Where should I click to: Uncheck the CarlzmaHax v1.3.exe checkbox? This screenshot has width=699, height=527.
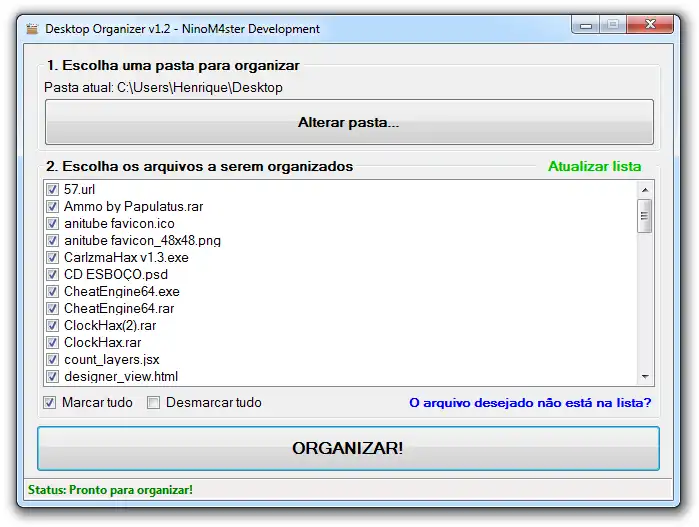coord(52,257)
